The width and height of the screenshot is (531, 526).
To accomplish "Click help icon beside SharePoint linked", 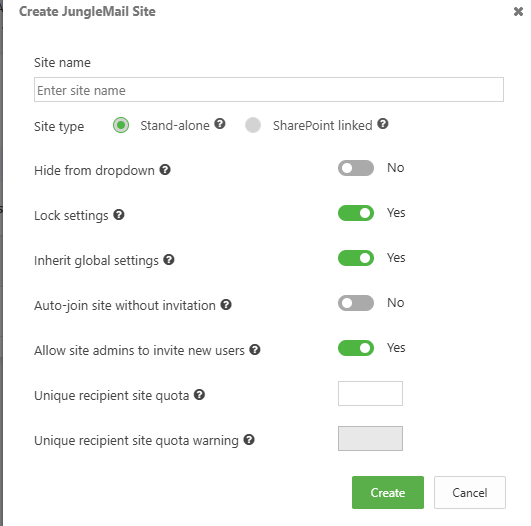I will coord(383,124).
